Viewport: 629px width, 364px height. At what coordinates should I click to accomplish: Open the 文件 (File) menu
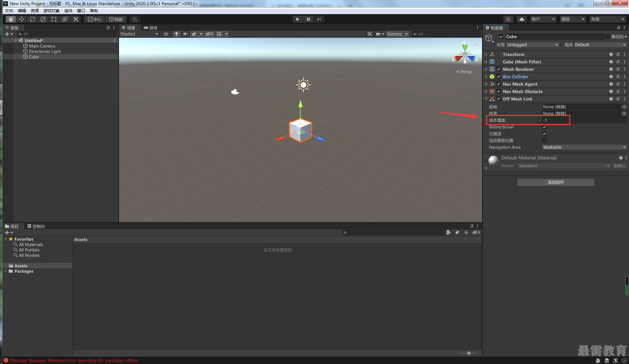(9, 11)
